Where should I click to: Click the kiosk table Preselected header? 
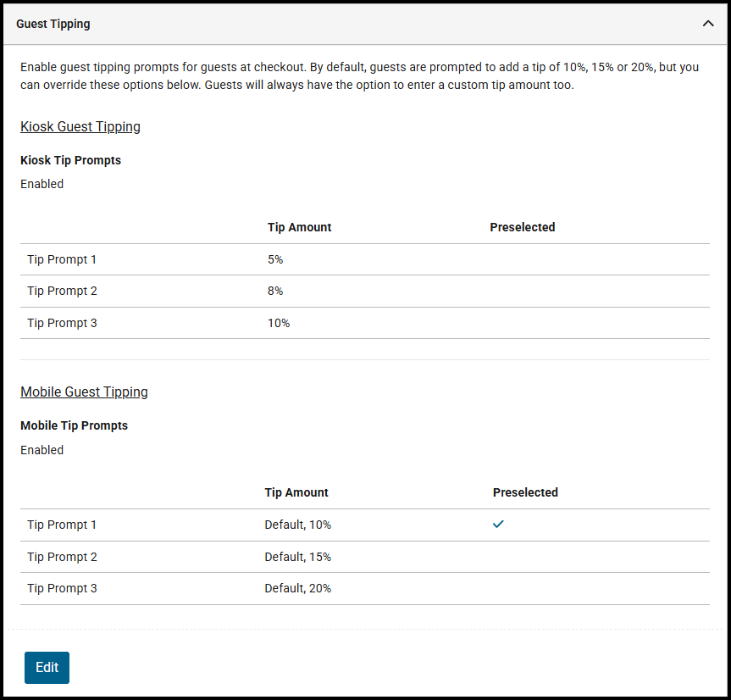(522, 227)
